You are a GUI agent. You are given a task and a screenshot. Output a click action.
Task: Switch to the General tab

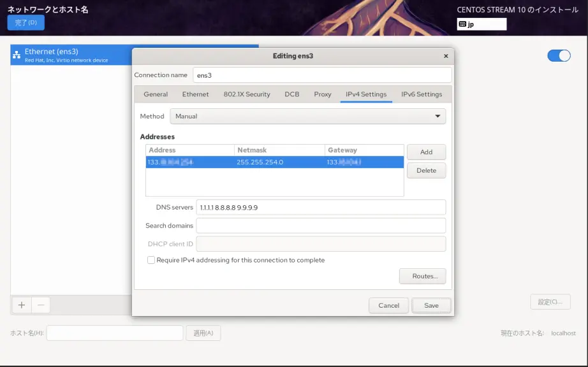tap(156, 94)
